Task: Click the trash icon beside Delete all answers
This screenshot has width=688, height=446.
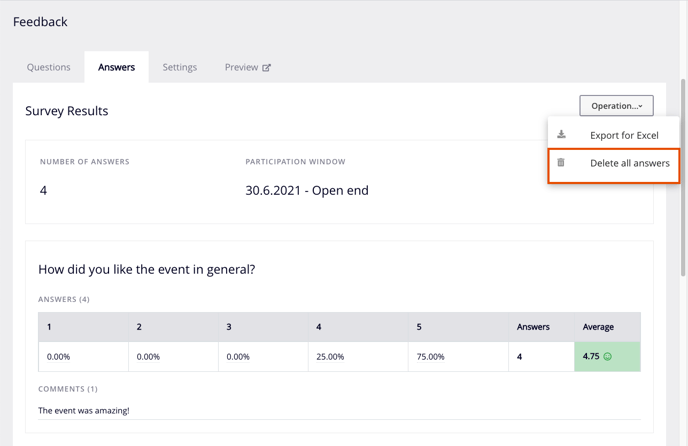Action: 561,162
